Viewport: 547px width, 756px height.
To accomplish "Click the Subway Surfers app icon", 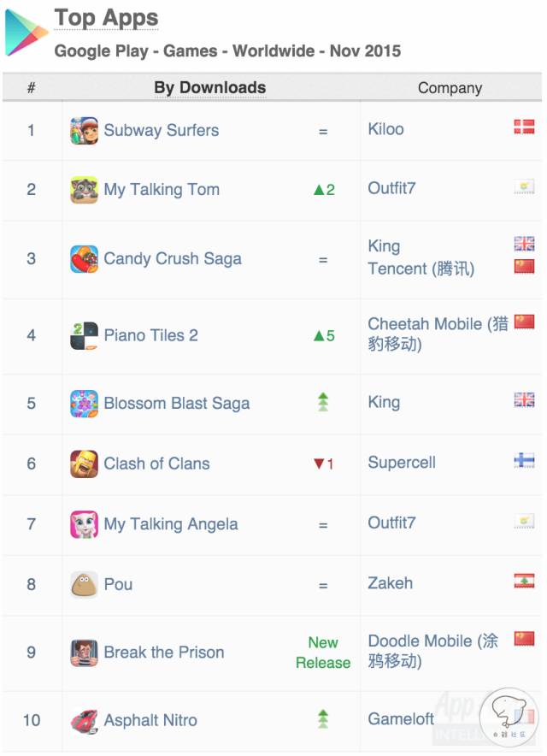I will 84,131.
